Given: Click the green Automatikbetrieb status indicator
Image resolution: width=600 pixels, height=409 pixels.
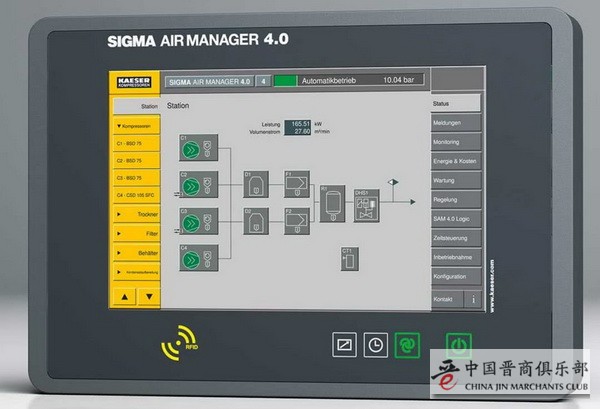Looking at the screenshot, I should [x=287, y=79].
